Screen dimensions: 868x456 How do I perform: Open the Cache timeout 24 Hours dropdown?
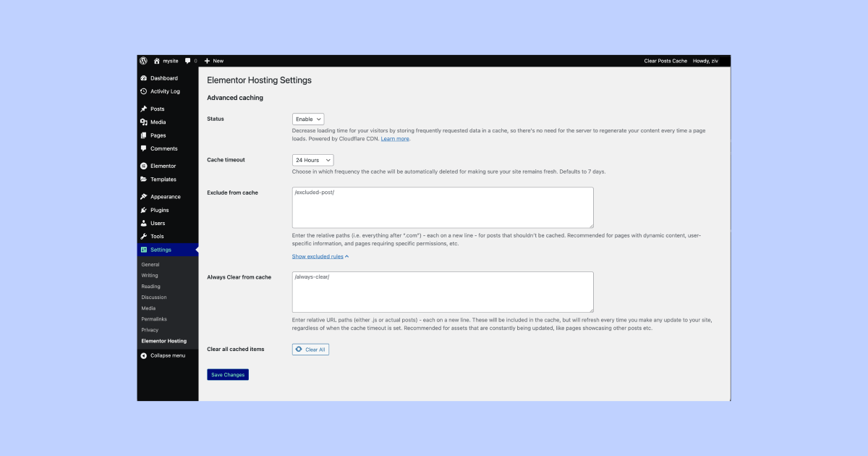[313, 160]
